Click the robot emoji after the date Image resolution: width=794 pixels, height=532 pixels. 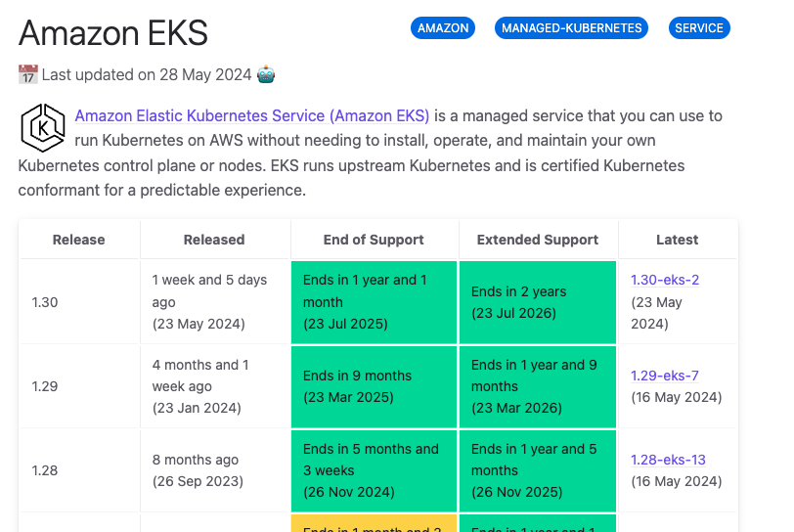click(266, 74)
